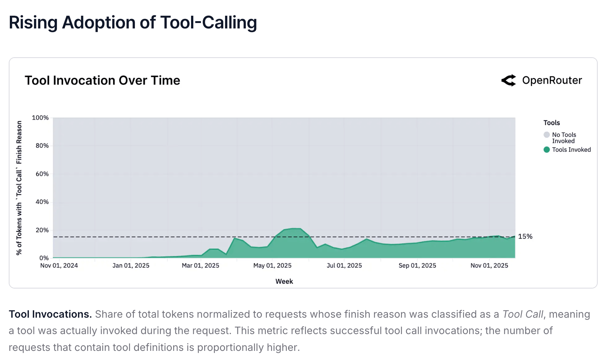Click the 100% y-axis label
609x364 pixels.
pos(40,118)
